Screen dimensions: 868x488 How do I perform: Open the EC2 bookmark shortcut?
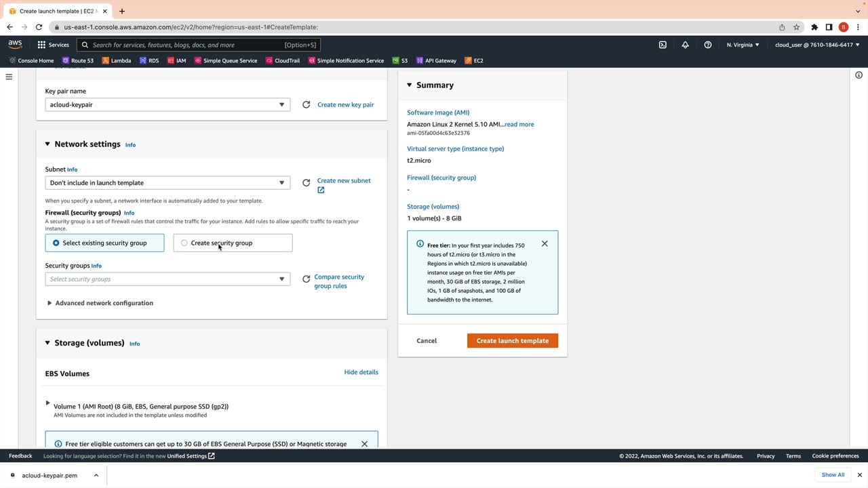click(474, 60)
